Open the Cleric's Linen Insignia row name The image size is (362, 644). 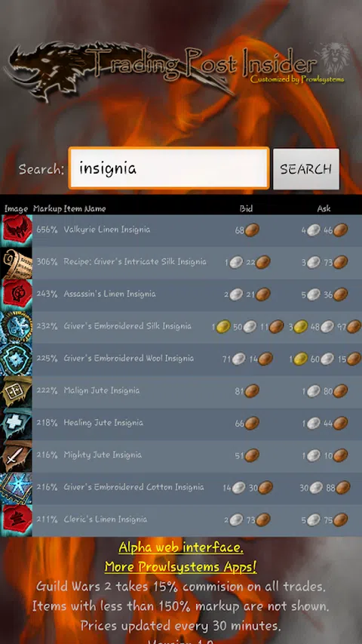tap(106, 519)
